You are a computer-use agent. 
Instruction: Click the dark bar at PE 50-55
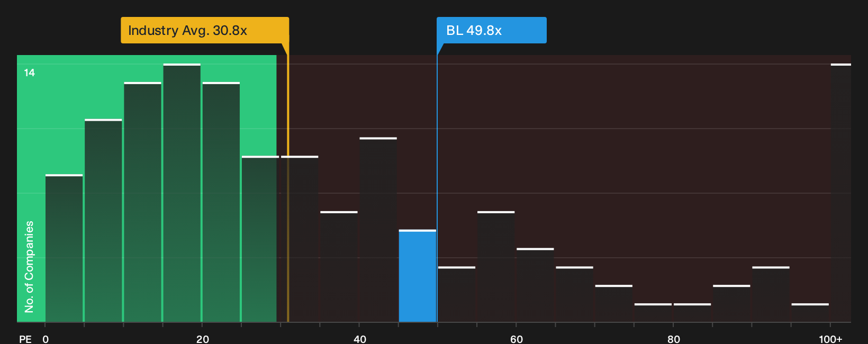[x=457, y=294]
